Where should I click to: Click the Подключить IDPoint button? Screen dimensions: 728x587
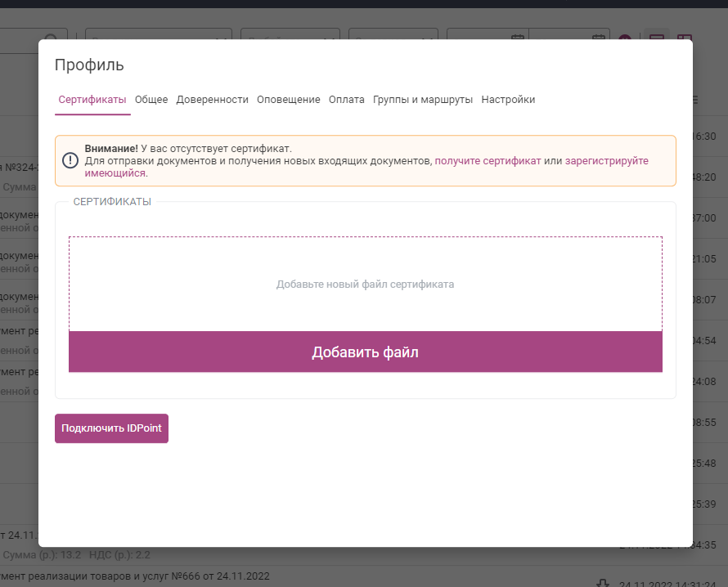click(111, 428)
